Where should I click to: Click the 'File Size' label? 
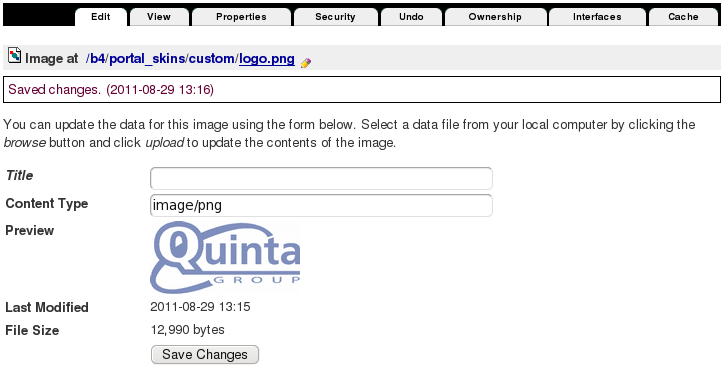32,331
